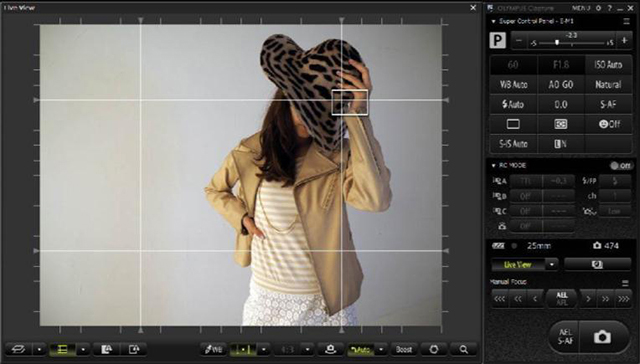Toggle the RC Mode on switch
The image size is (640, 364).
coord(621,165)
